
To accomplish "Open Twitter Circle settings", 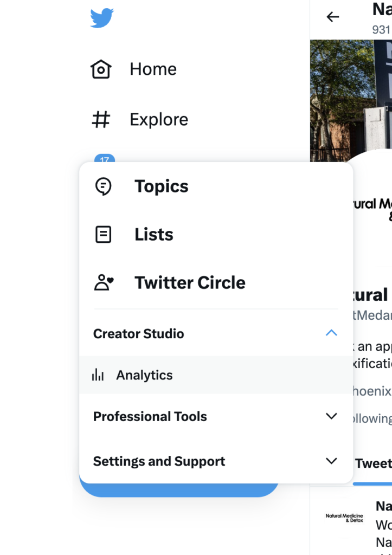I will (x=189, y=282).
